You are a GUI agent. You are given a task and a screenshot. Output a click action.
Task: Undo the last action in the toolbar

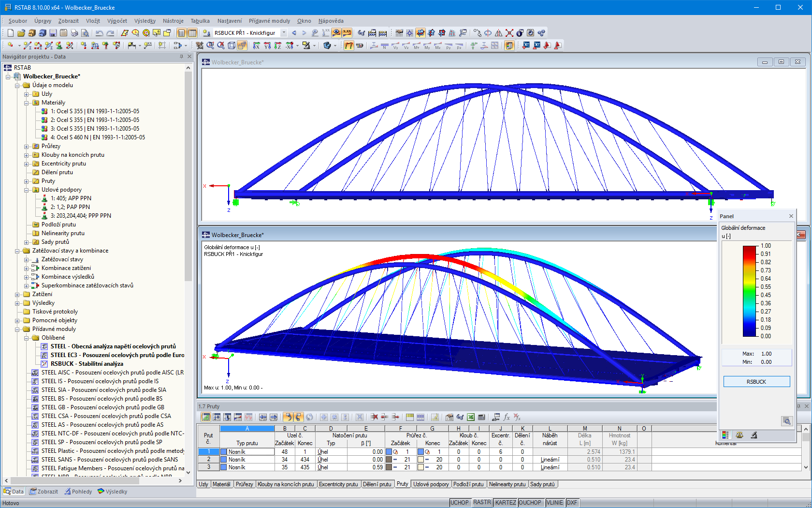(x=100, y=33)
